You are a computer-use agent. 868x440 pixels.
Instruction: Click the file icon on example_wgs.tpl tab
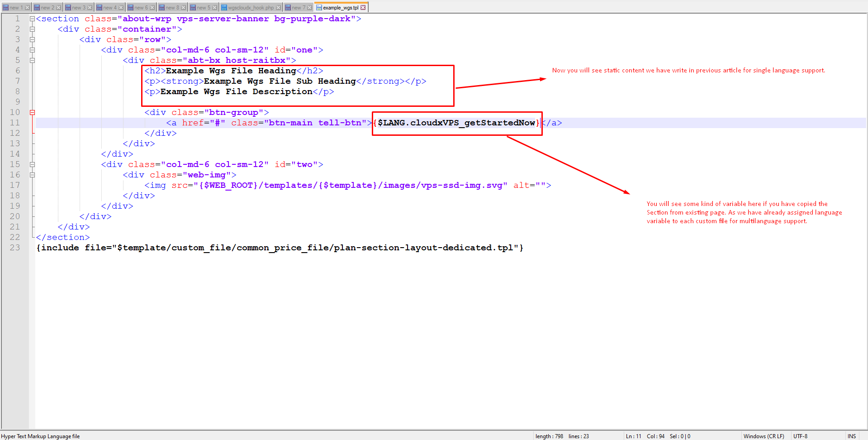(319, 8)
